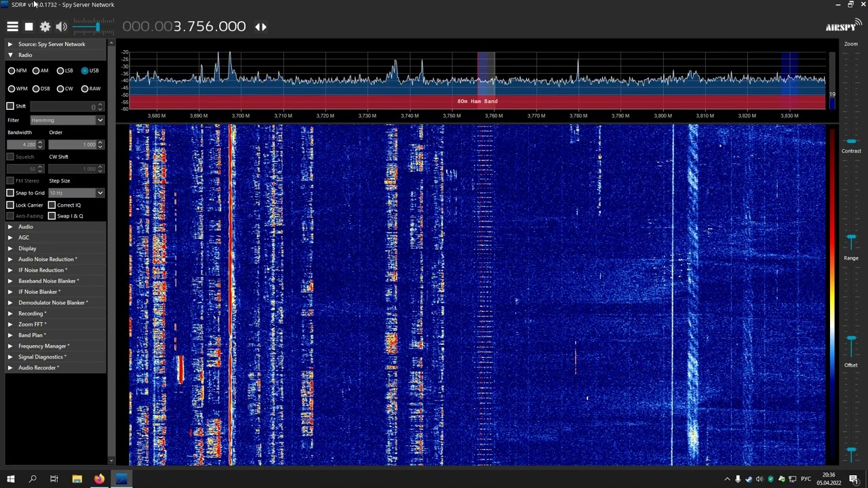Screen dimensions: 868x488
Task: Expand the Display panel
Action: pyautogui.click(x=56, y=248)
